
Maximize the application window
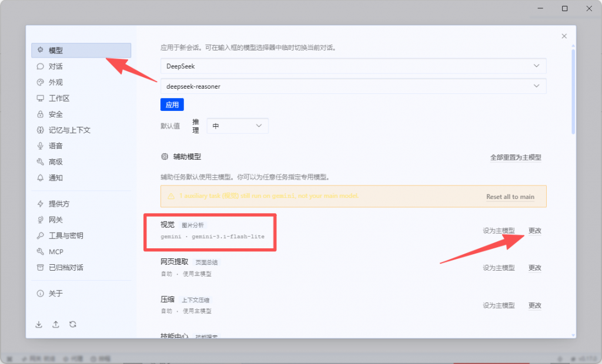click(x=564, y=8)
